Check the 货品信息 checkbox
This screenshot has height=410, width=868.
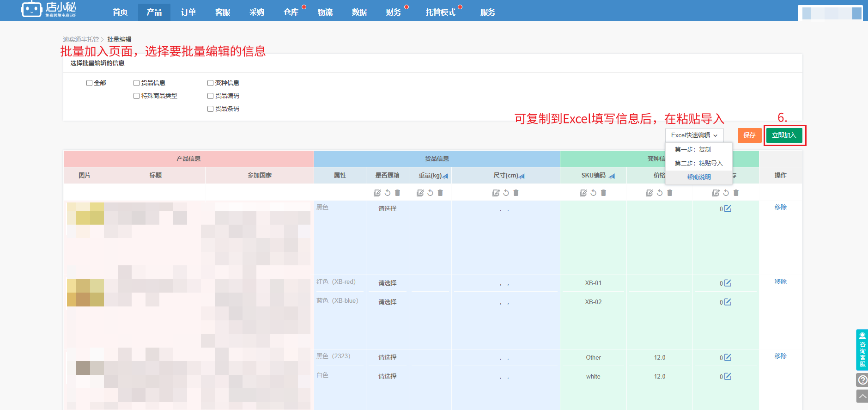click(x=136, y=83)
